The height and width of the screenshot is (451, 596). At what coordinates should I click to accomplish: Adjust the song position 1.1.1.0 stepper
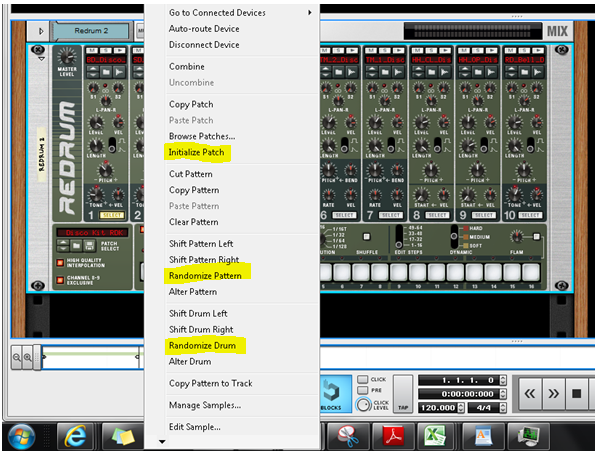point(503,380)
